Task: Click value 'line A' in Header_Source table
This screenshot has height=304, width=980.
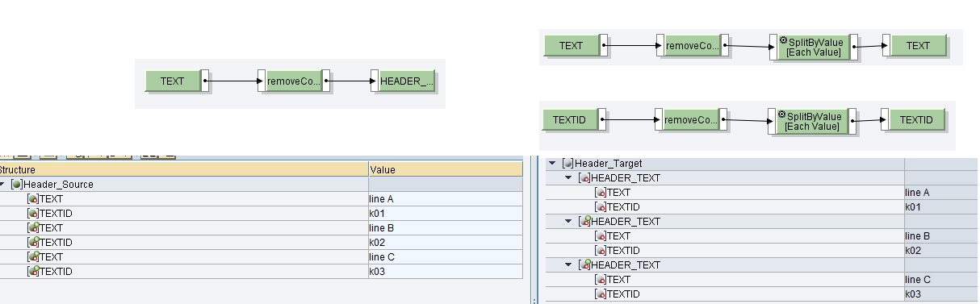Action: (x=381, y=199)
